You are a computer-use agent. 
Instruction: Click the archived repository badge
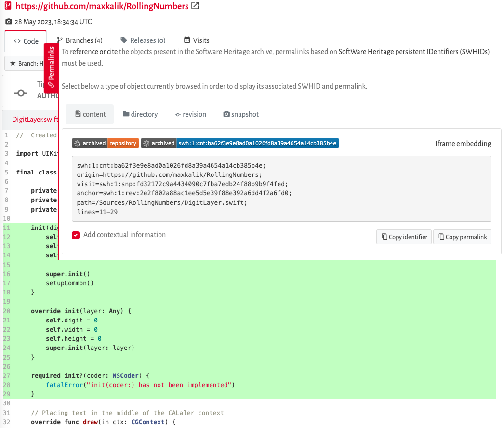click(x=106, y=143)
